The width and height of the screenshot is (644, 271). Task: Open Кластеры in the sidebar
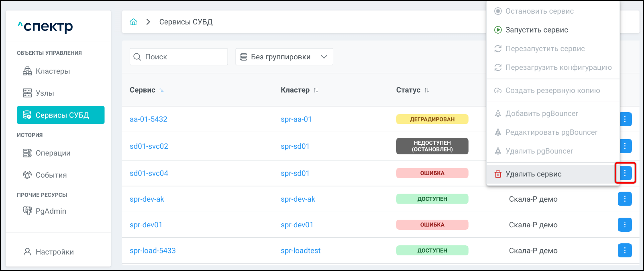point(53,71)
